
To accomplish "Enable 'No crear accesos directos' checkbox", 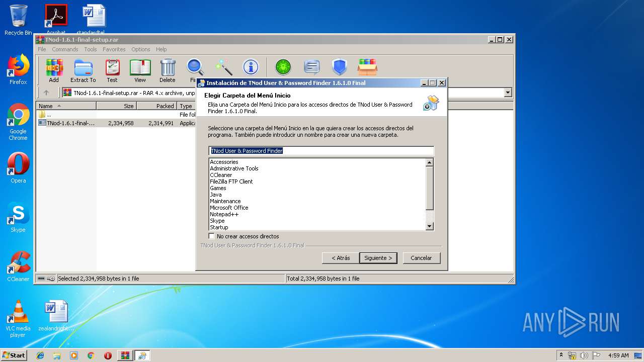I will 211,236.
